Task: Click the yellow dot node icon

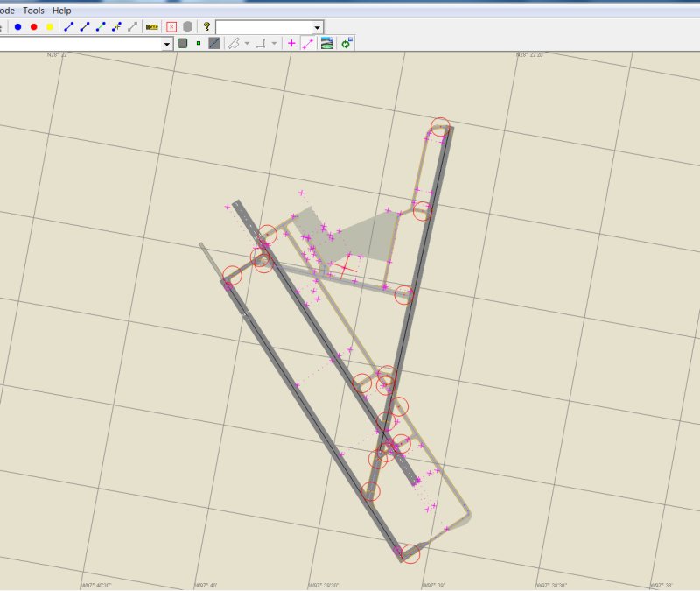Action: tap(49, 27)
